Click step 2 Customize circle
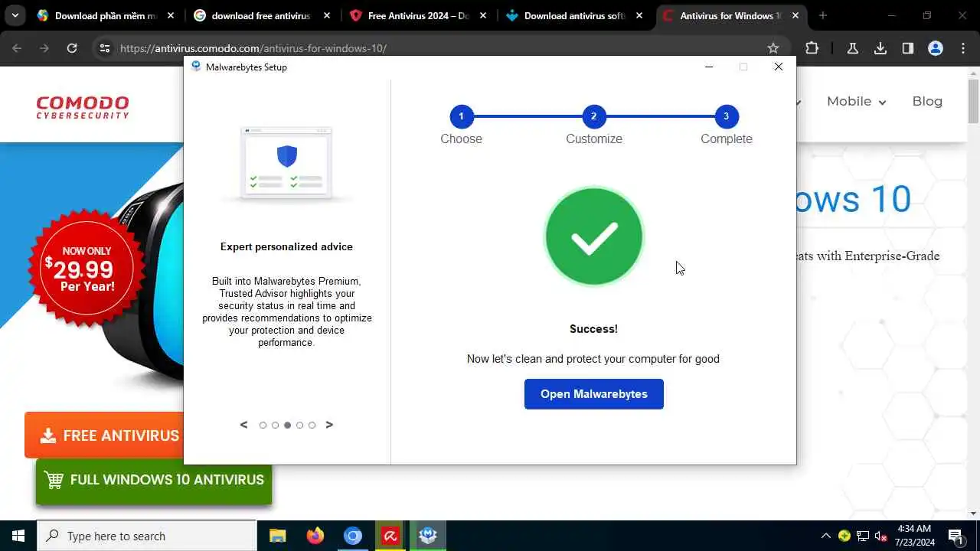This screenshot has height=551, width=980. pos(593,116)
